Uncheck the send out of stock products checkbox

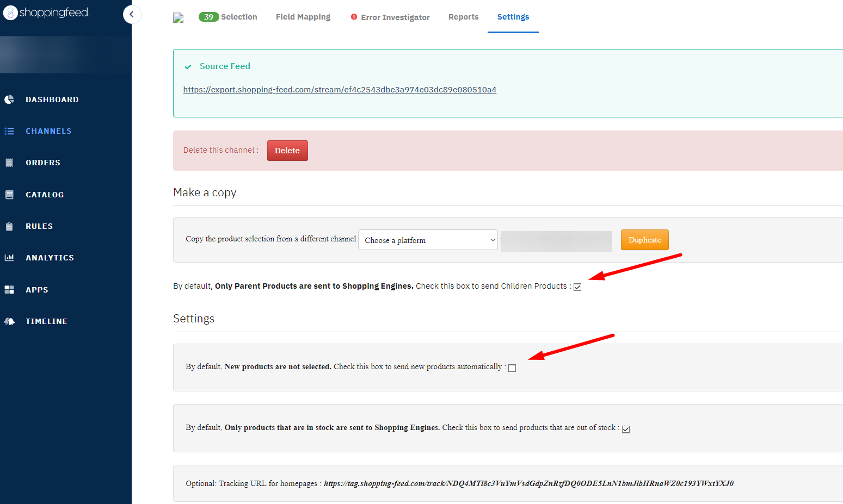(x=626, y=430)
